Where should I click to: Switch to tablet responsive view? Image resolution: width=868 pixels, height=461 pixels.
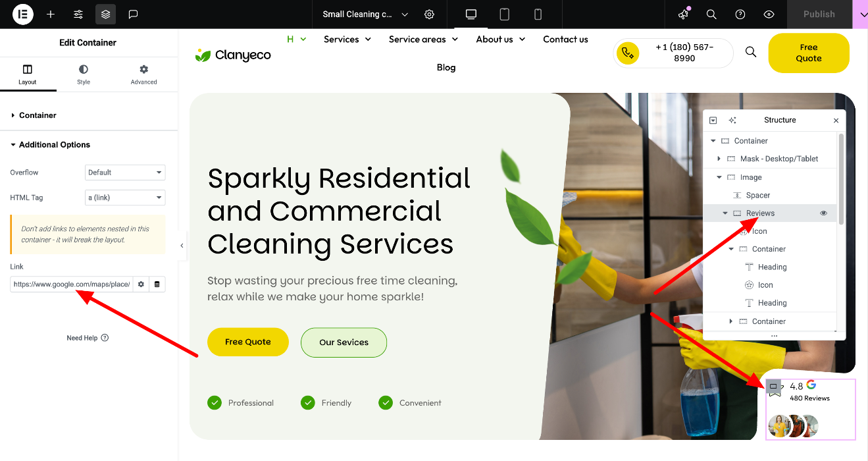tap(505, 14)
